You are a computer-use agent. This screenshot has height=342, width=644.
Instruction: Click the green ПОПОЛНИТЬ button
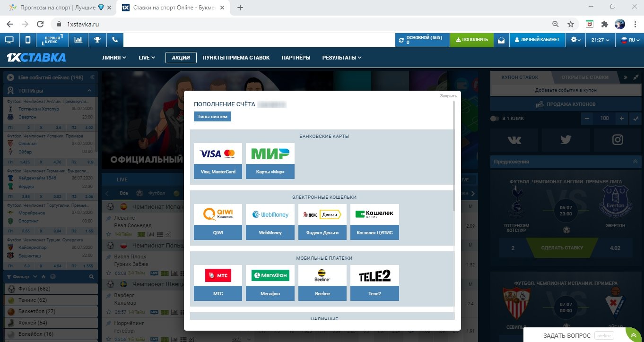click(x=471, y=40)
